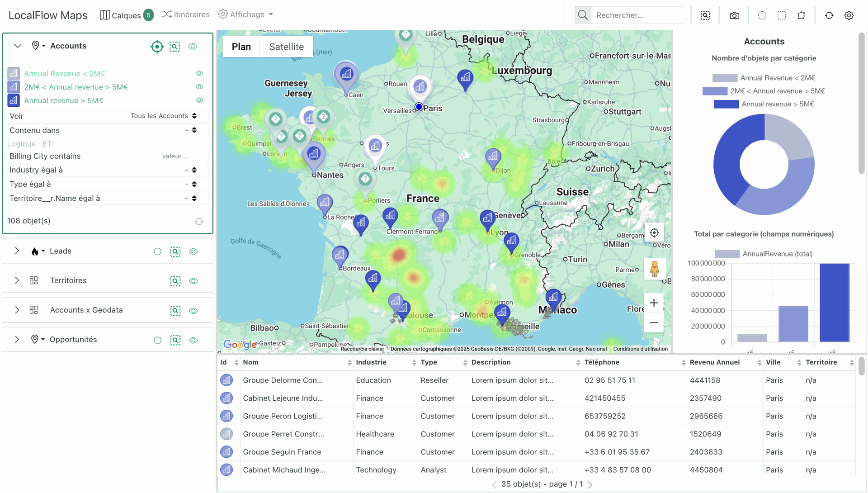Screen dimensions: 868x493
Task: Hide the Annual Revenue < 2M€ category
Action: [x=199, y=73]
